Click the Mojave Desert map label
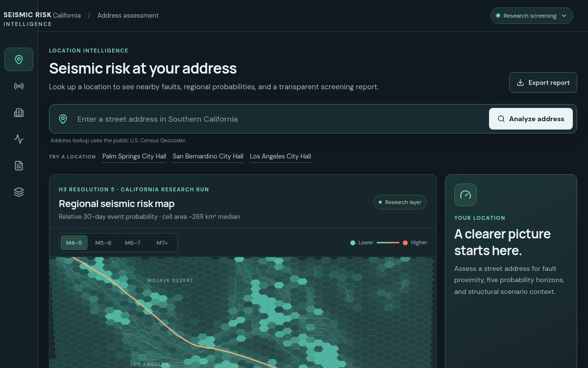588x368 pixels. (170, 281)
